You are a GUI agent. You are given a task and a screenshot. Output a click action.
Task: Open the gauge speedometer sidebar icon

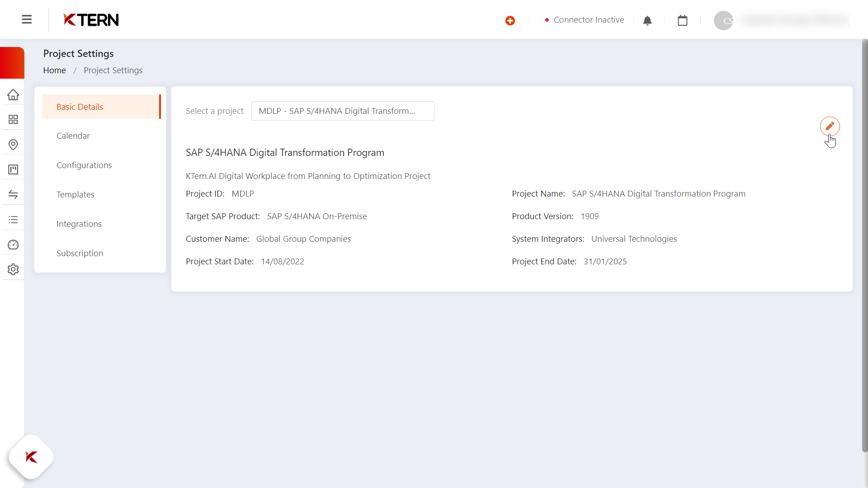[x=13, y=244]
